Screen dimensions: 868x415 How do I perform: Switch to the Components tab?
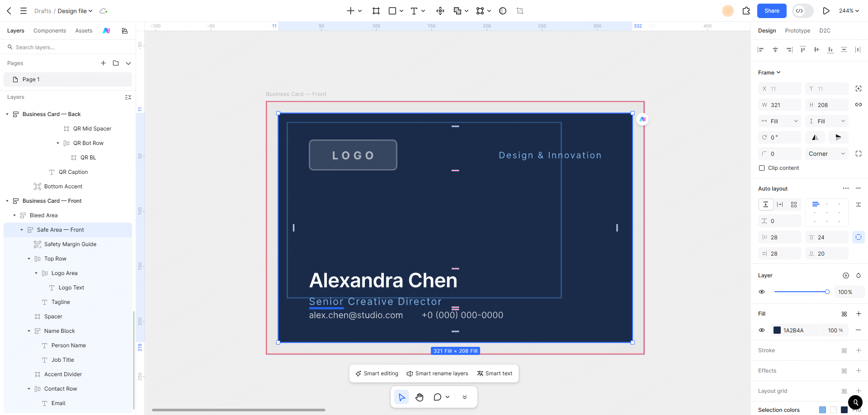coord(50,31)
